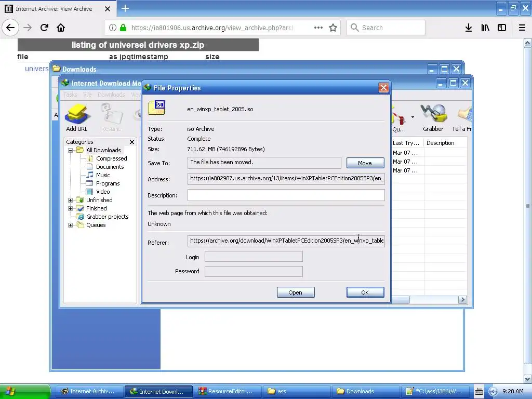532x399 pixels.
Task: Select Grabber projects in the tree
Action: (x=107, y=217)
